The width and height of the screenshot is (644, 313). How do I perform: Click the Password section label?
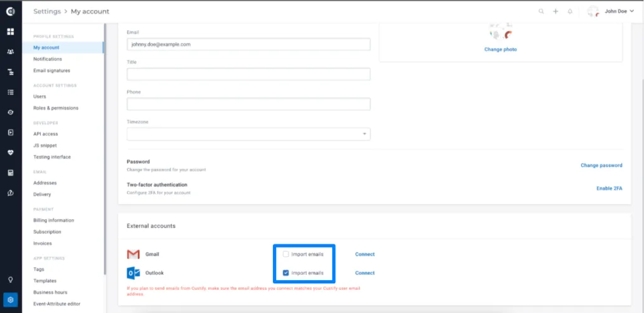[138, 162]
